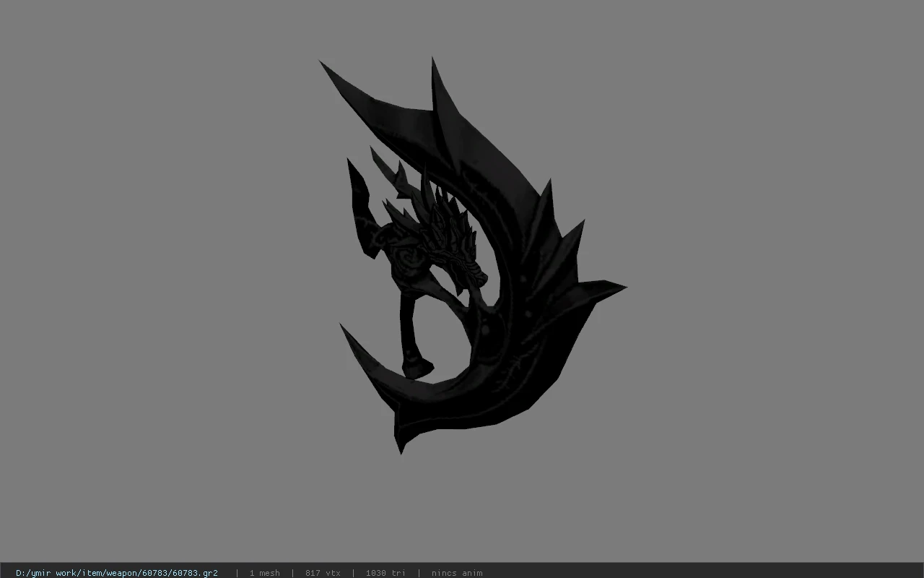Image resolution: width=924 pixels, height=578 pixels.
Task: Click the '1030 tri' triangle count
Action: tap(385, 573)
